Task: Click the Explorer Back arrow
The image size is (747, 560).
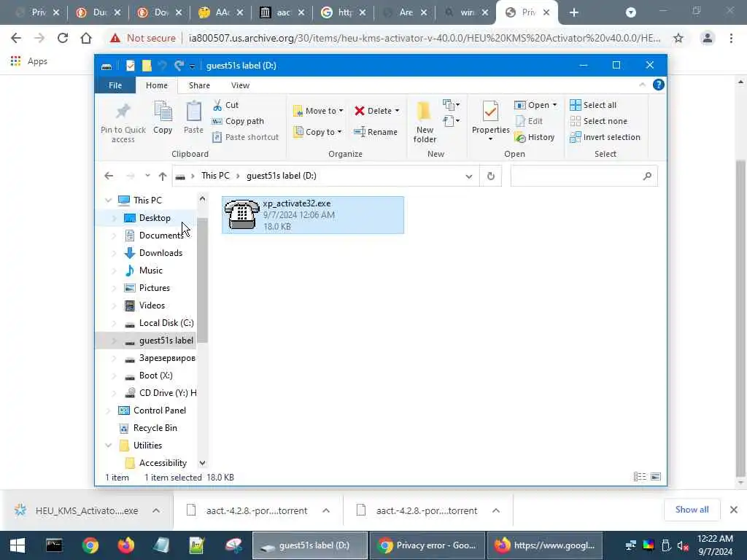Action: 109,176
